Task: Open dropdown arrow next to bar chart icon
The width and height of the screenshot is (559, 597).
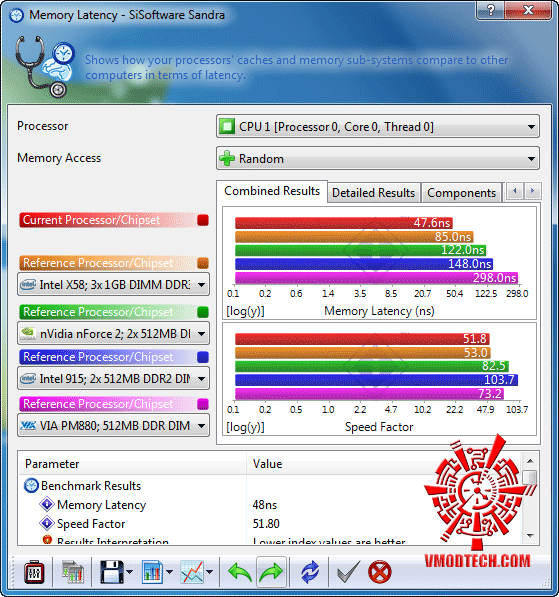Action: 169,572
